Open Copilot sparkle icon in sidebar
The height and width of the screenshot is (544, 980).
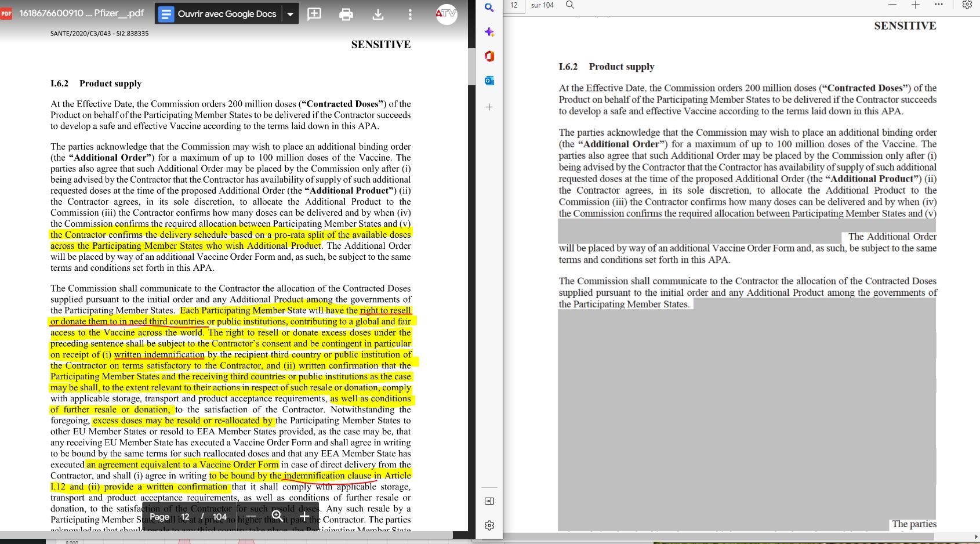click(x=489, y=32)
